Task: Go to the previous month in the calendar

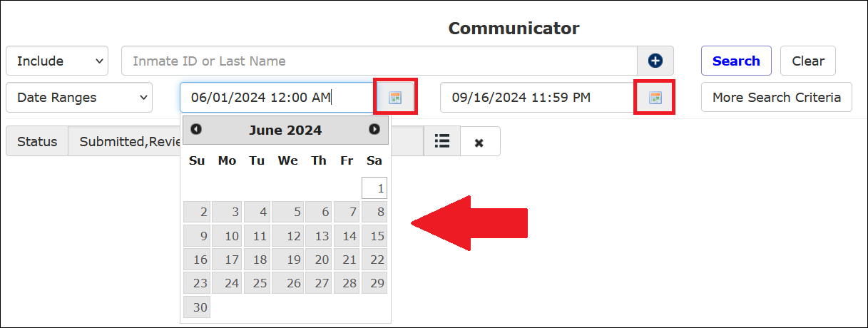Action: tap(196, 130)
